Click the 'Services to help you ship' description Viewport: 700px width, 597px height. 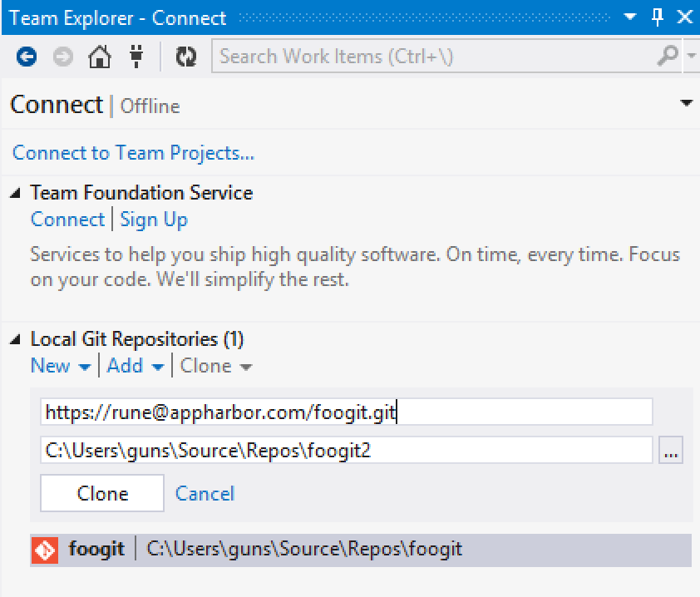355,267
